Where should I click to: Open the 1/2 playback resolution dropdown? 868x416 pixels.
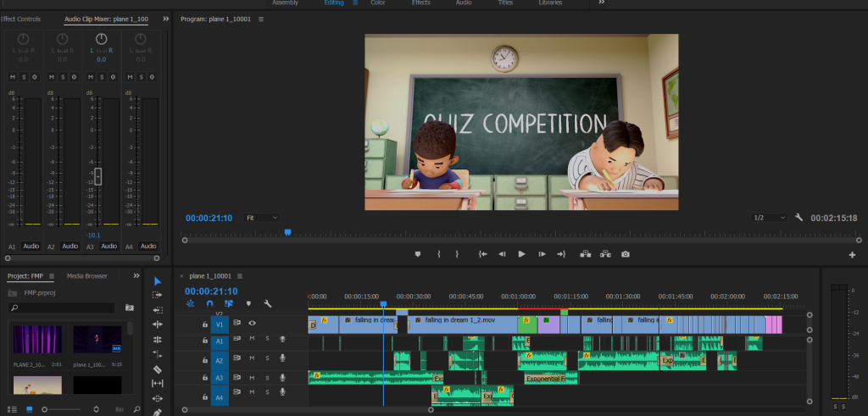[769, 218]
